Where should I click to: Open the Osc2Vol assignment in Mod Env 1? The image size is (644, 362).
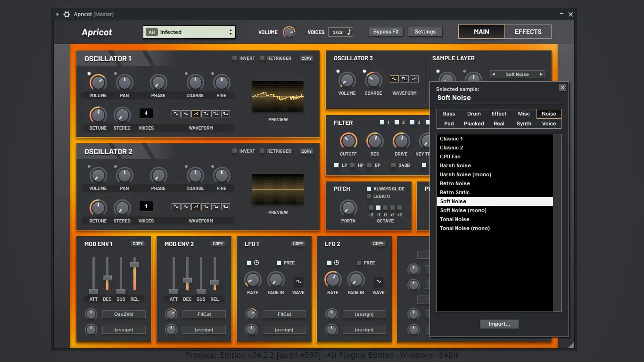(124, 314)
